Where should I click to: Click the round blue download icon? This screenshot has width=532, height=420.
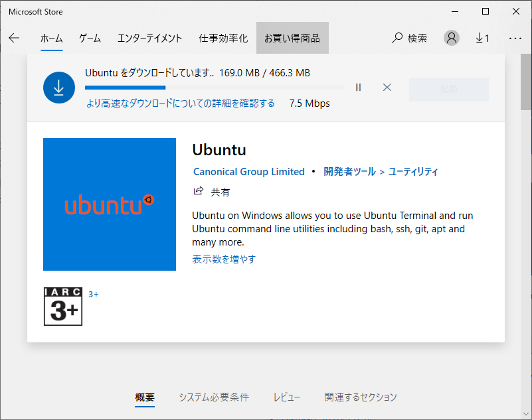point(59,88)
